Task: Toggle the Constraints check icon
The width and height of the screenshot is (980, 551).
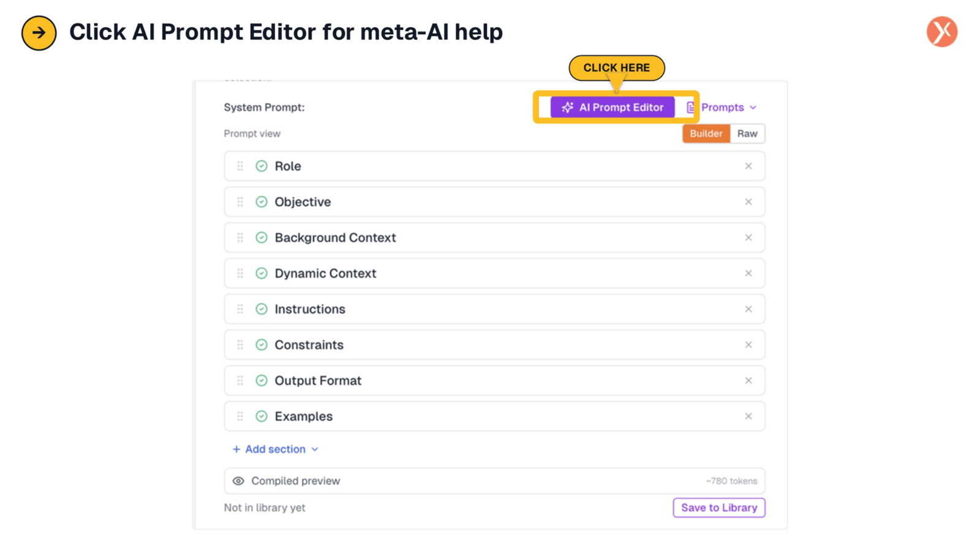Action: click(262, 345)
